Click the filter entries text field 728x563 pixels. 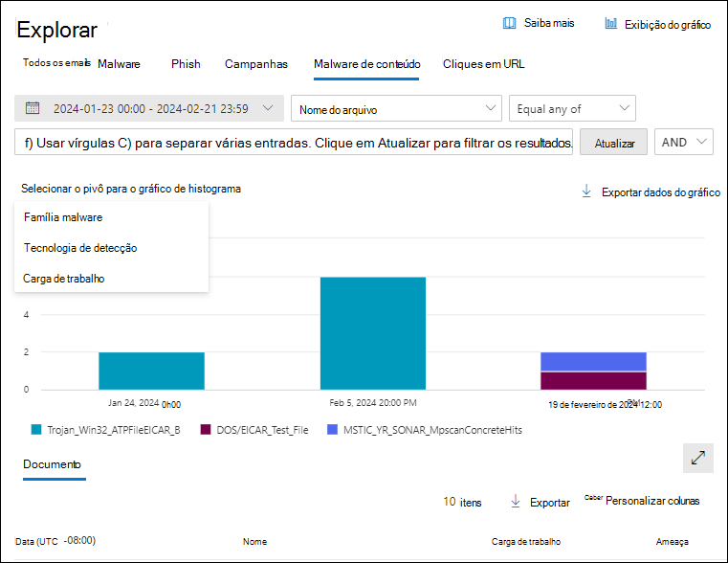[295, 143]
